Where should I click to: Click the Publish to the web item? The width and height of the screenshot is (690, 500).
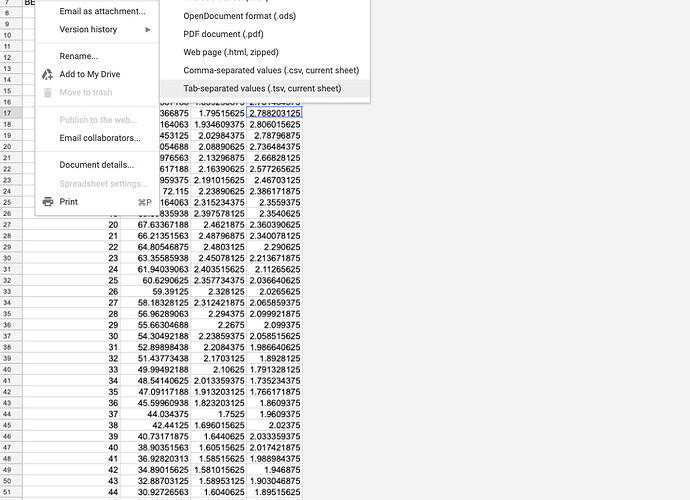(x=98, y=120)
